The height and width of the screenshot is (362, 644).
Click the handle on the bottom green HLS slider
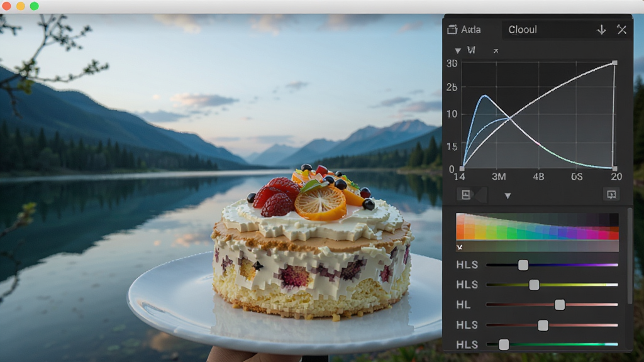(x=504, y=344)
